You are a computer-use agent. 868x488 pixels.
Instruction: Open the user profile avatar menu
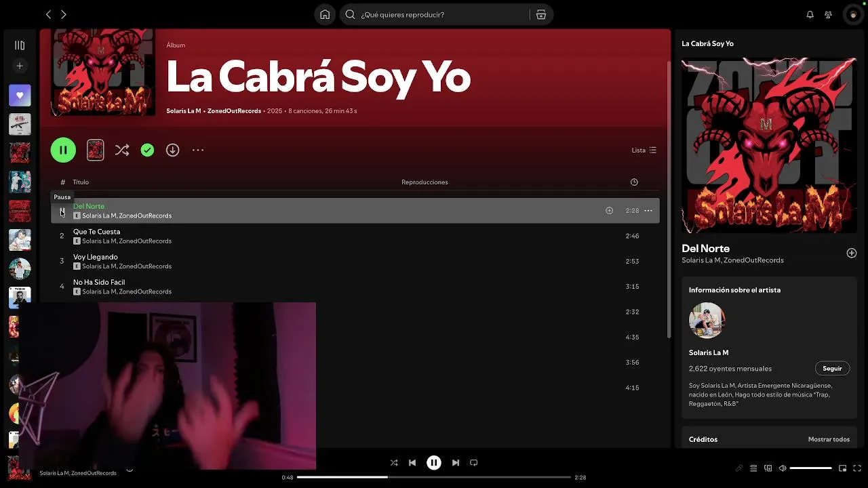point(852,14)
